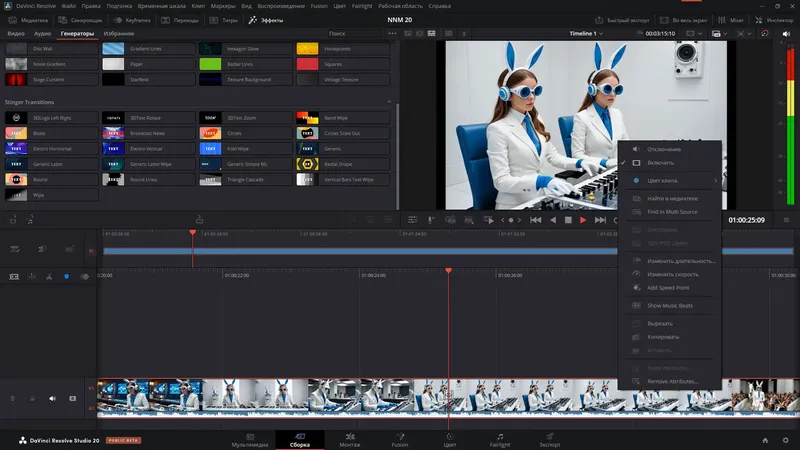Open the audio Mixer panel
The height and width of the screenshot is (450, 800).
[x=731, y=20]
